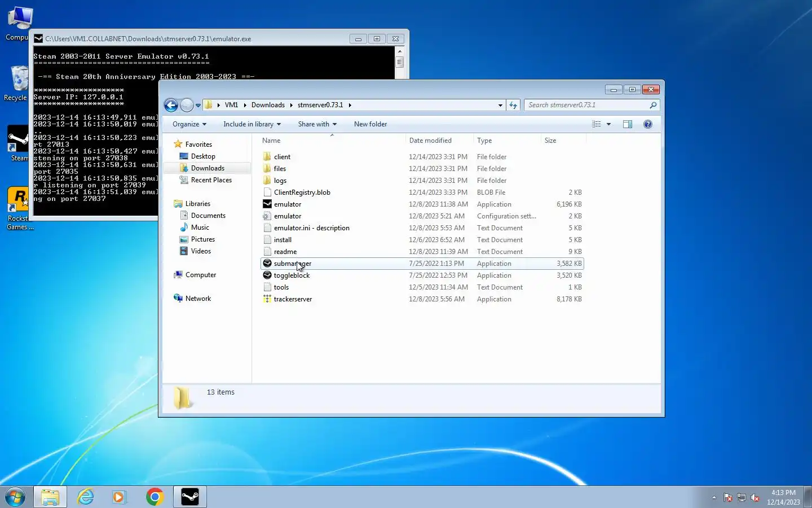Select the toggleblock application icon
Screen dimensions: 812x508
(x=267, y=275)
